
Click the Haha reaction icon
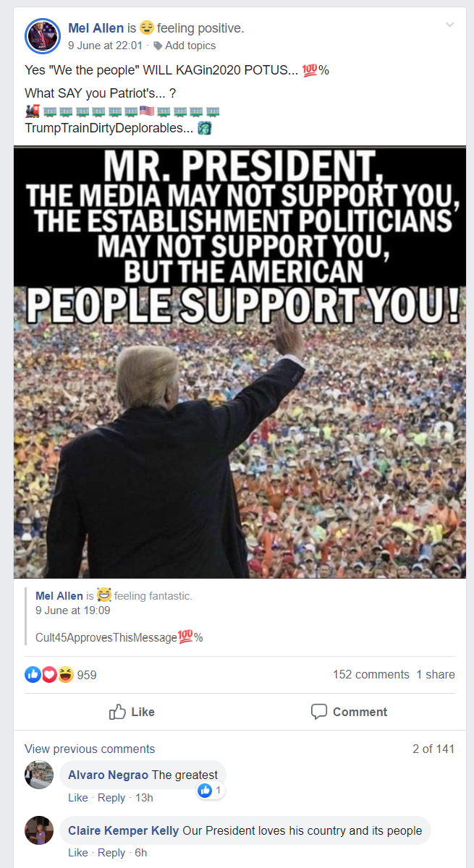click(x=66, y=674)
